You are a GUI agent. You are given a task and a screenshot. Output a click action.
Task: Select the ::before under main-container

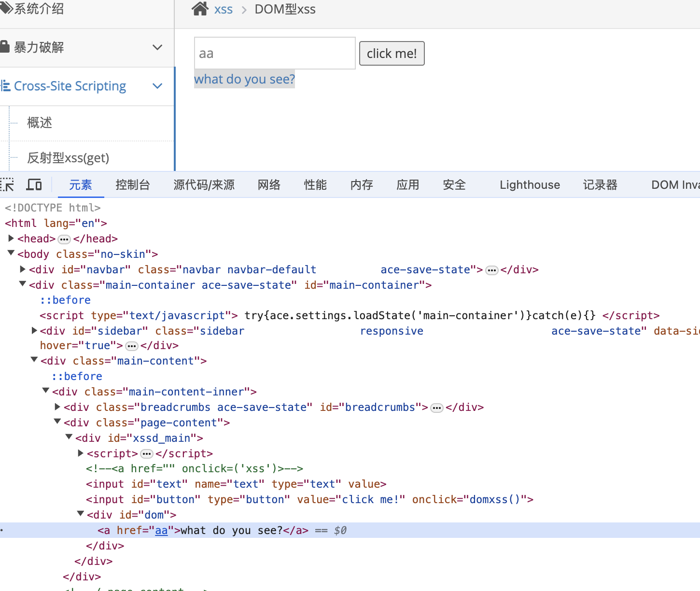65,300
